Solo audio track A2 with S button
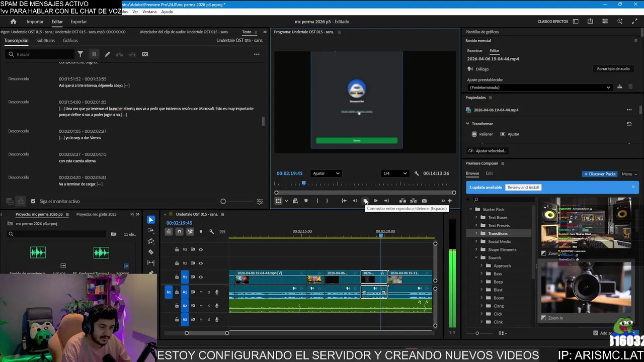 (209, 306)
